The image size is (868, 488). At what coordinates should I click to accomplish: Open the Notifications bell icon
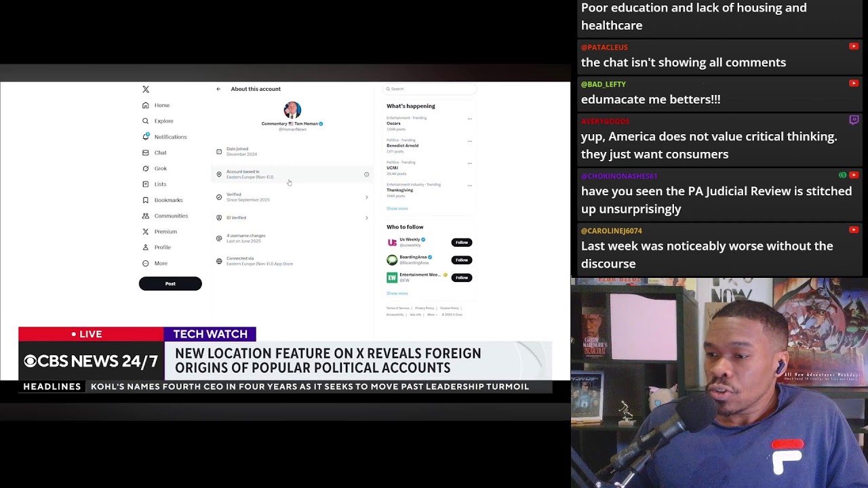(146, 136)
